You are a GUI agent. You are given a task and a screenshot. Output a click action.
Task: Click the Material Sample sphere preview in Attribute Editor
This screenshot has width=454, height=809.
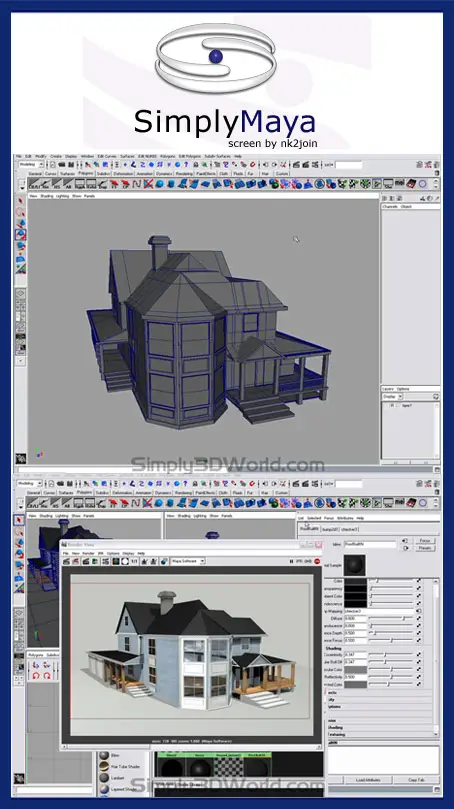[354, 565]
